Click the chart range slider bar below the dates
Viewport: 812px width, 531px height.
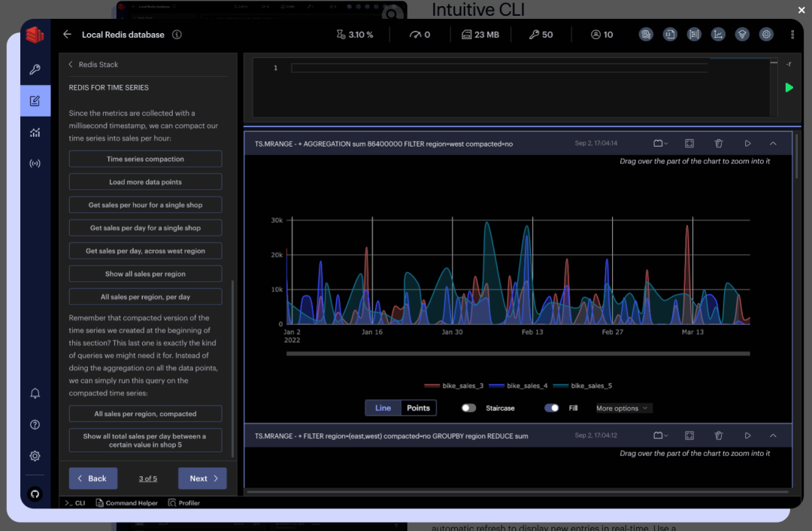tap(518, 353)
